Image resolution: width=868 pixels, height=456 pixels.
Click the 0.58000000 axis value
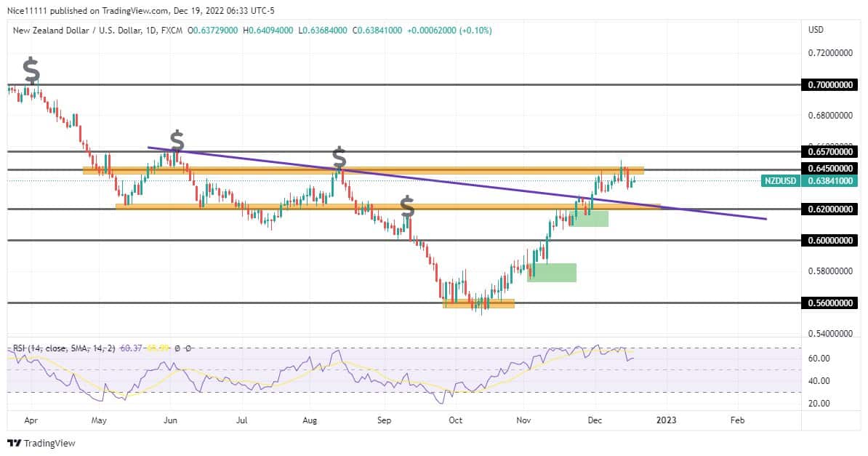(830, 271)
